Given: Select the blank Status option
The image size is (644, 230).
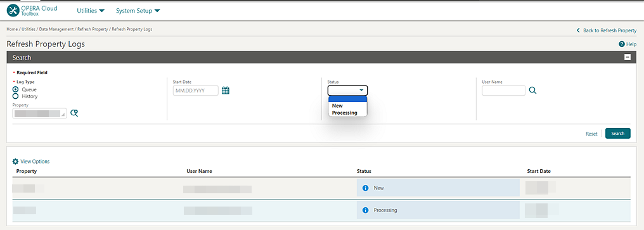Looking at the screenshot, I should point(347,99).
